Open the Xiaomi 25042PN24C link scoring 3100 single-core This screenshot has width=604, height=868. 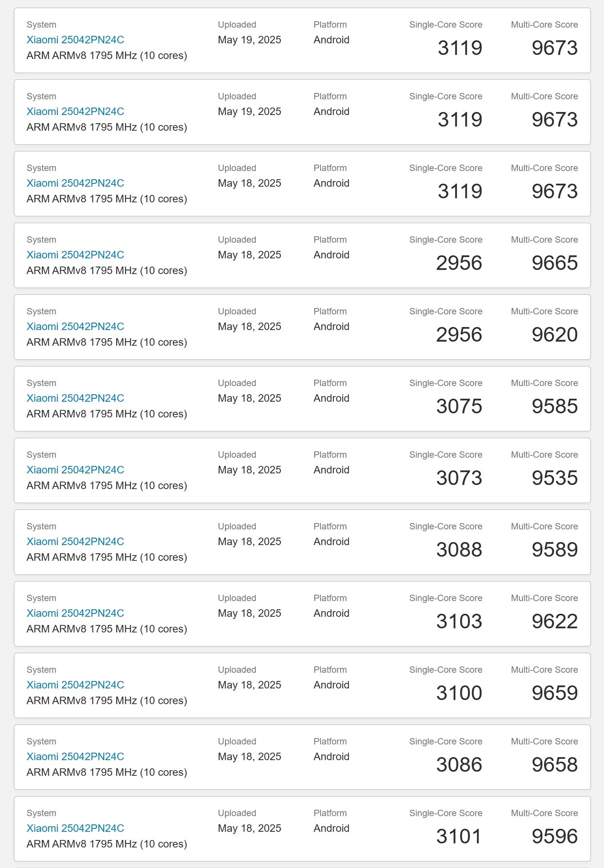pos(75,685)
